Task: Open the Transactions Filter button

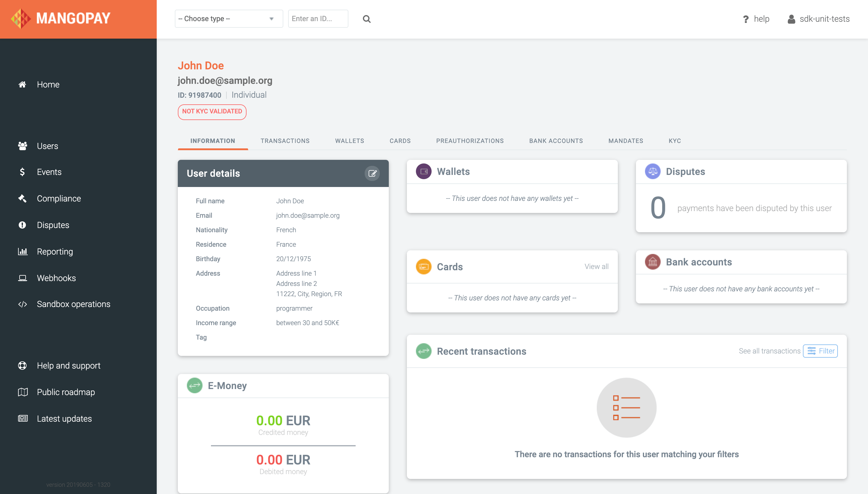Action: point(820,351)
